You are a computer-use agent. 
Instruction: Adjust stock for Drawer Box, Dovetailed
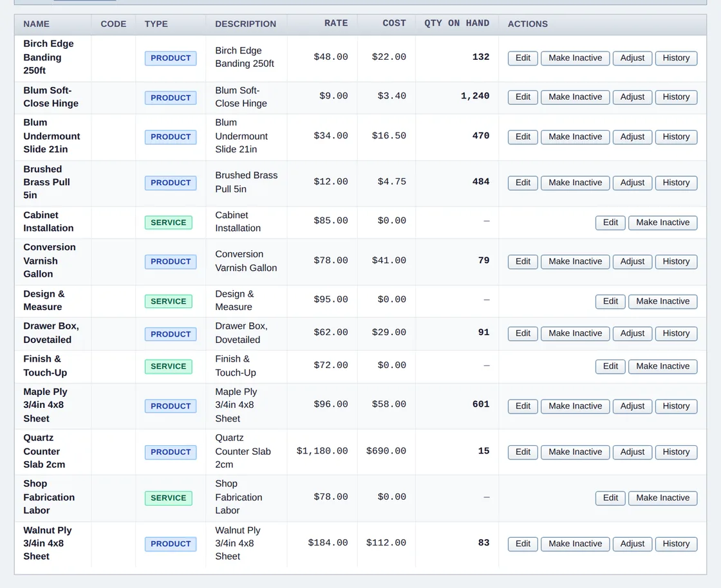pyautogui.click(x=632, y=333)
